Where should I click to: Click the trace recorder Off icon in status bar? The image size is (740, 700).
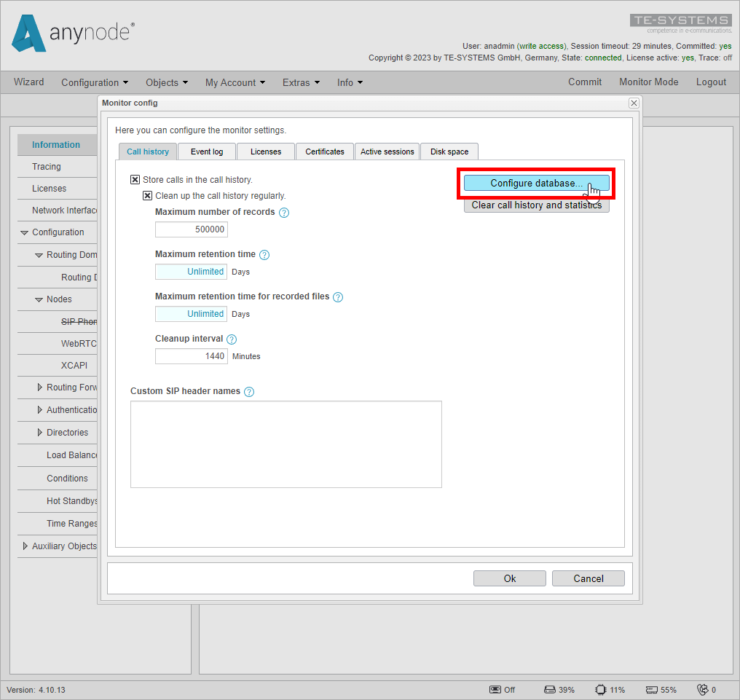click(x=496, y=689)
